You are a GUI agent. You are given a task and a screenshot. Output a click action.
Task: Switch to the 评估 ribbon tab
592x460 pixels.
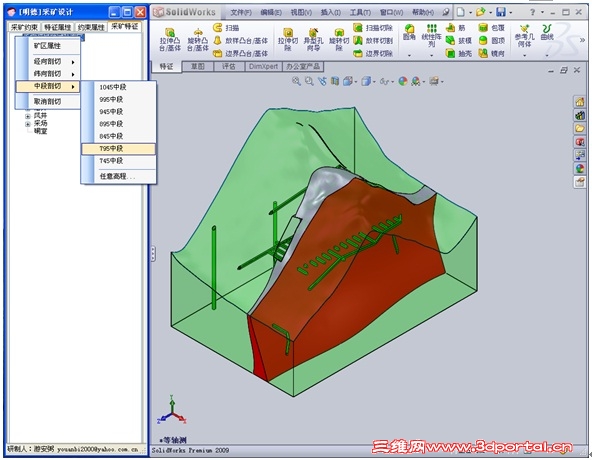tap(229, 67)
